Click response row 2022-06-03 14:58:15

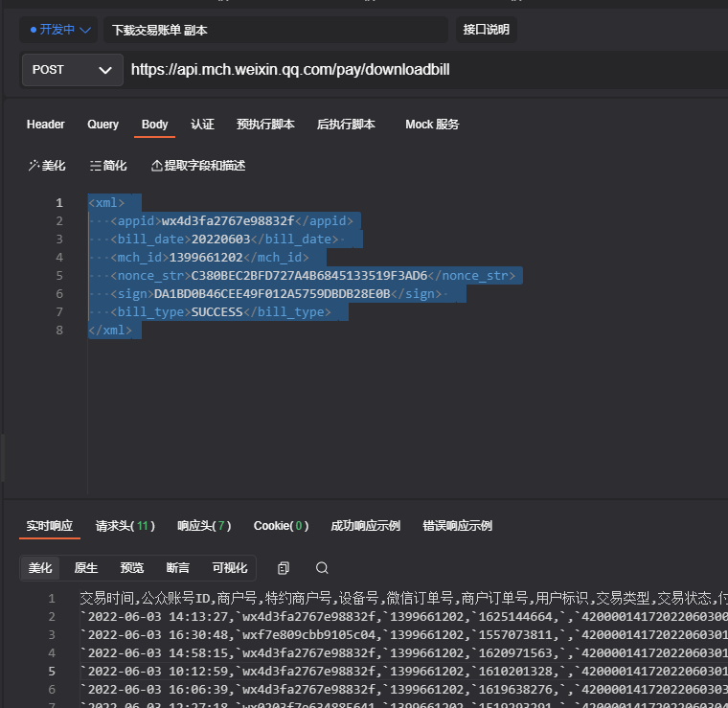point(403,653)
